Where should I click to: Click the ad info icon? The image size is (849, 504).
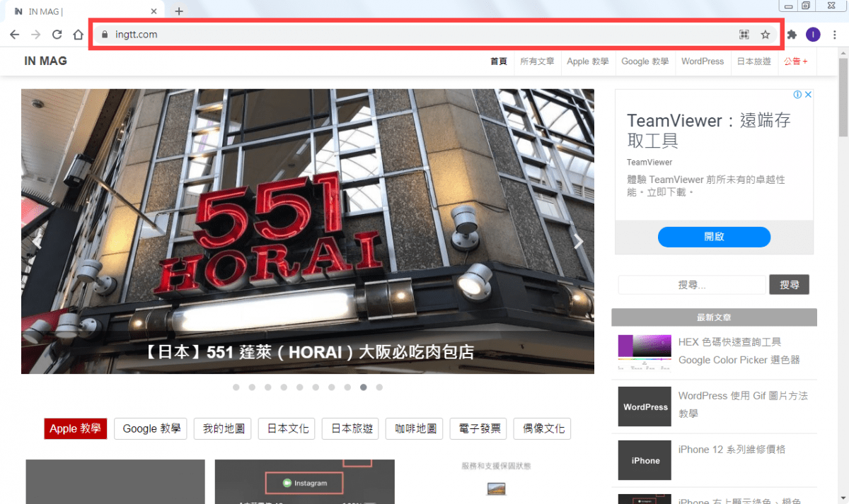tap(797, 95)
